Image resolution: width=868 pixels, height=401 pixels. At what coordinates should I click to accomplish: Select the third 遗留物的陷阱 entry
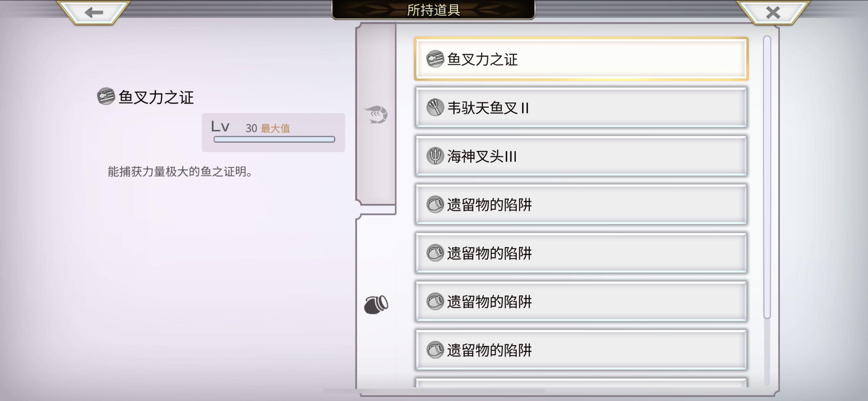point(581,301)
